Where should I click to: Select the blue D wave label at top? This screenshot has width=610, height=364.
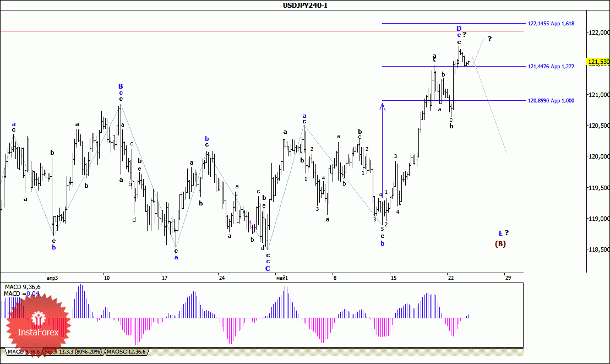point(459,29)
